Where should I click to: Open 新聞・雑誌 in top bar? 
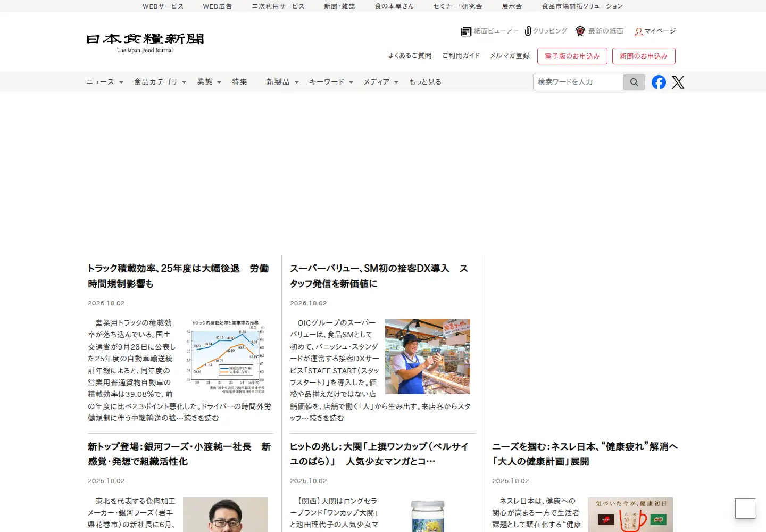point(339,6)
